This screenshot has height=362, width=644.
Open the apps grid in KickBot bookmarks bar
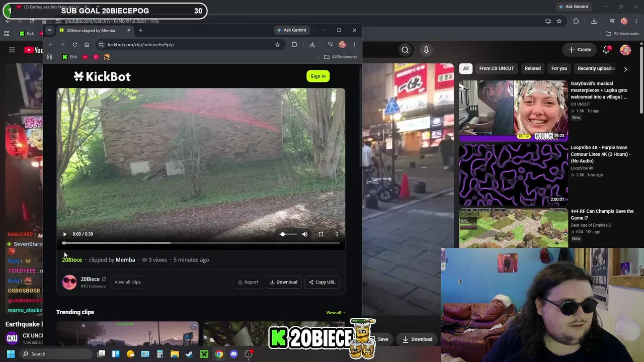pyautogui.click(x=49, y=57)
